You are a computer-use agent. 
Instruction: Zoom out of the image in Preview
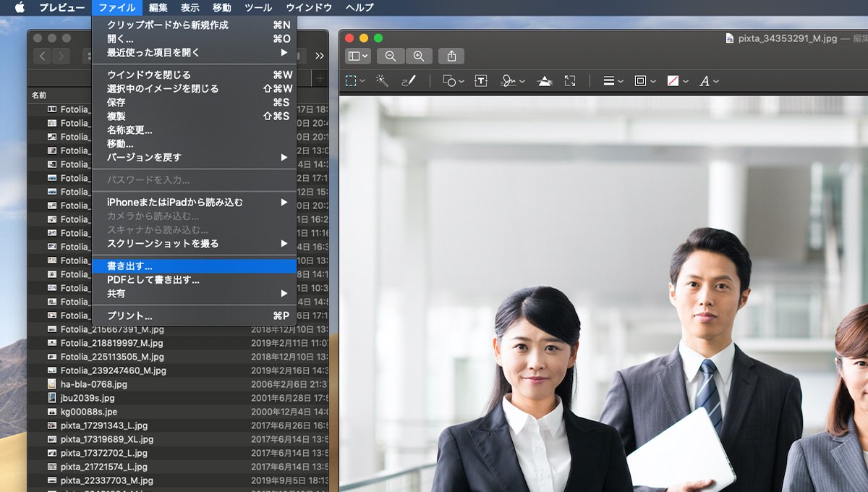tap(391, 56)
